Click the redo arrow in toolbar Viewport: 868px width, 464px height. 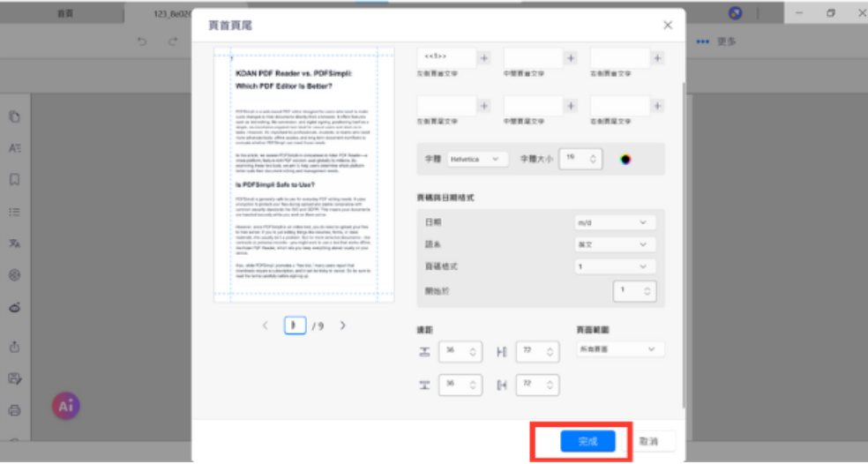(x=173, y=41)
